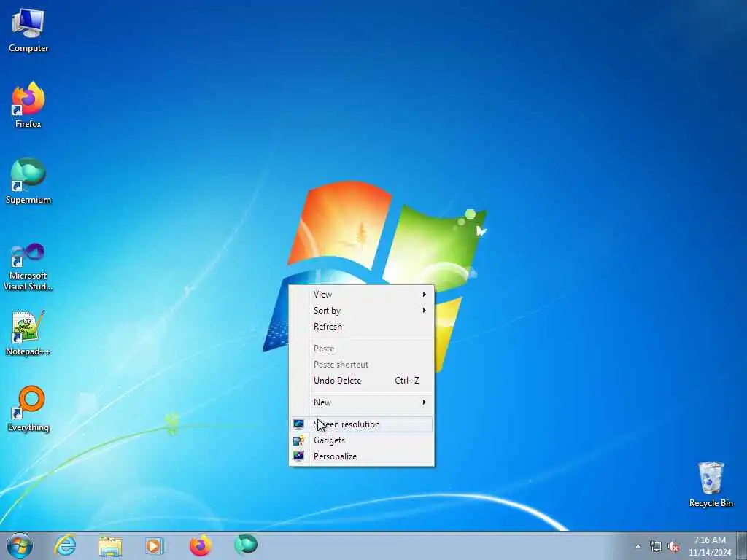
Task: Choose Undo Delete in the context menu
Action: pos(362,381)
